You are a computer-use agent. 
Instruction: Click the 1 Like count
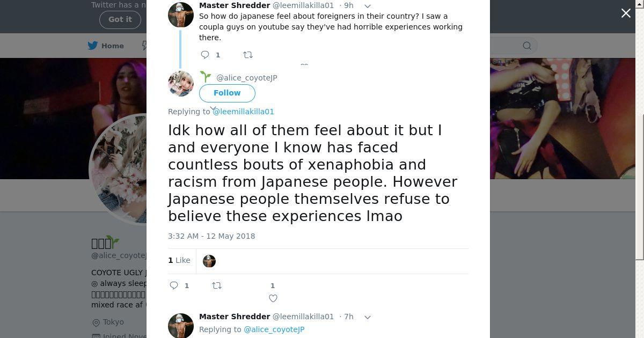tap(179, 260)
